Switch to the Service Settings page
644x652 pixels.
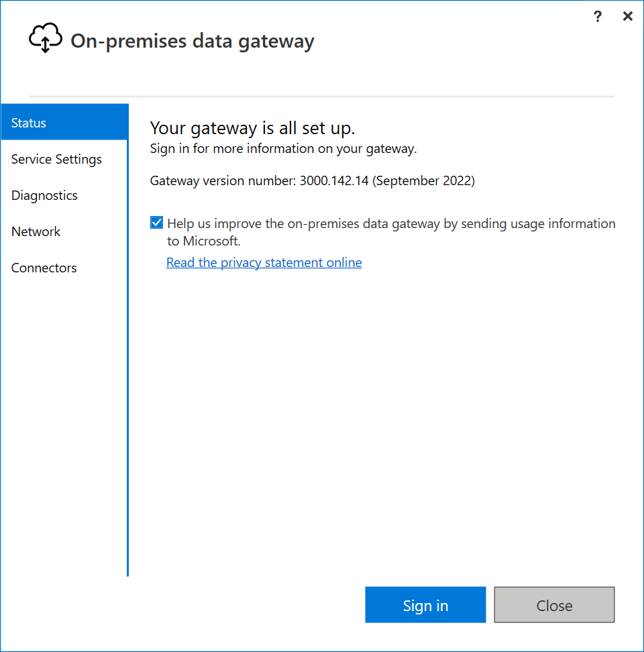click(56, 159)
